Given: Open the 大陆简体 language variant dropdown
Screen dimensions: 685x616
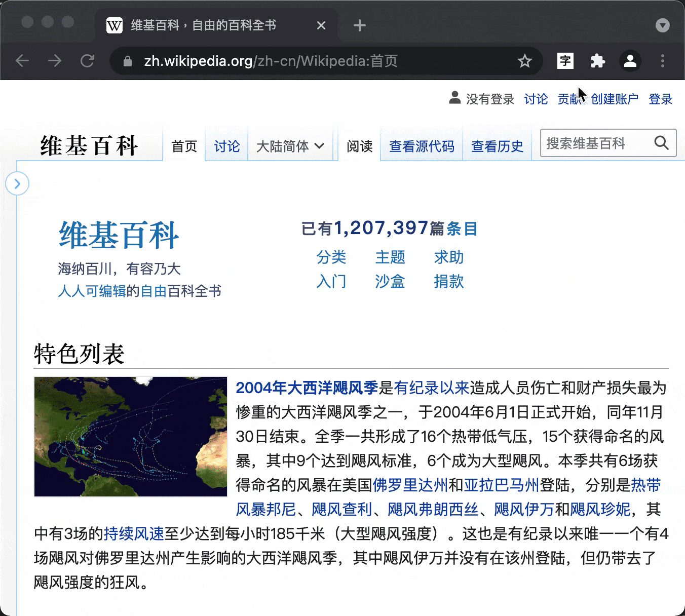Looking at the screenshot, I should [290, 146].
